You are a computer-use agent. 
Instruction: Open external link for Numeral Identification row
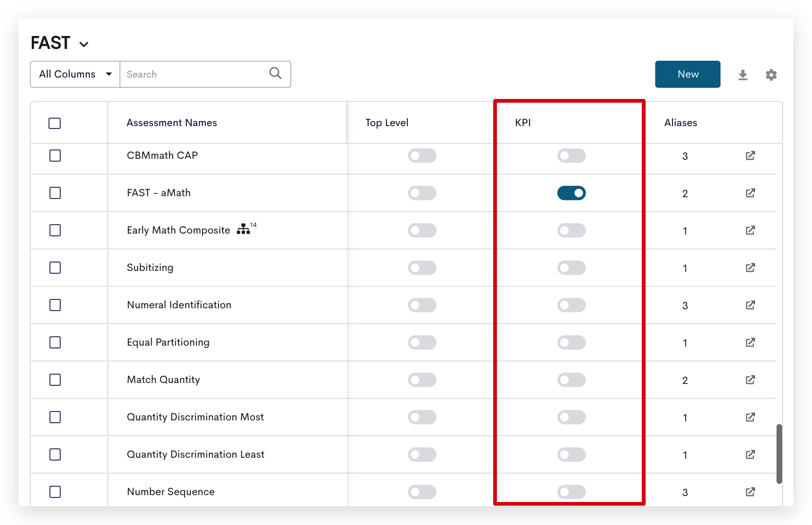point(750,305)
